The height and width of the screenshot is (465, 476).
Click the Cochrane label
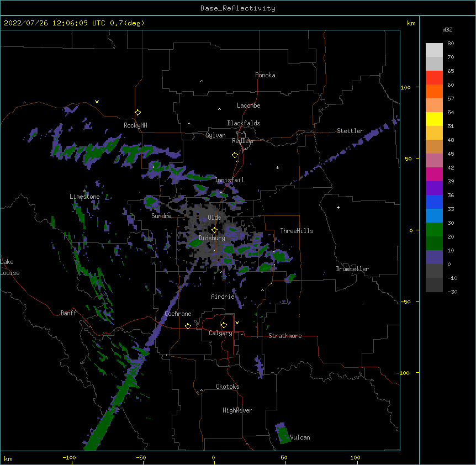point(178,314)
